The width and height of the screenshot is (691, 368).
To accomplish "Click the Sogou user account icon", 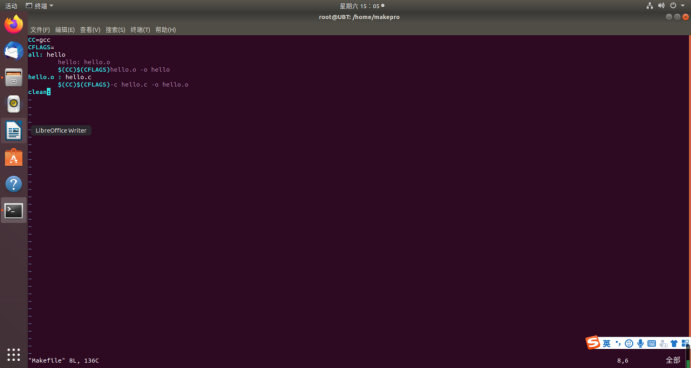I will coord(663,343).
